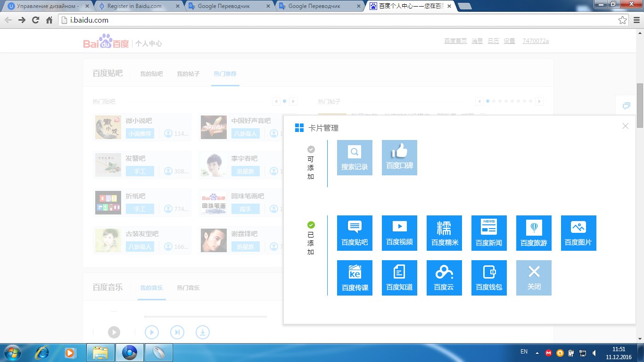The height and width of the screenshot is (362, 644).
Task: Switch to Управление дизайном tab
Action: [47, 6]
